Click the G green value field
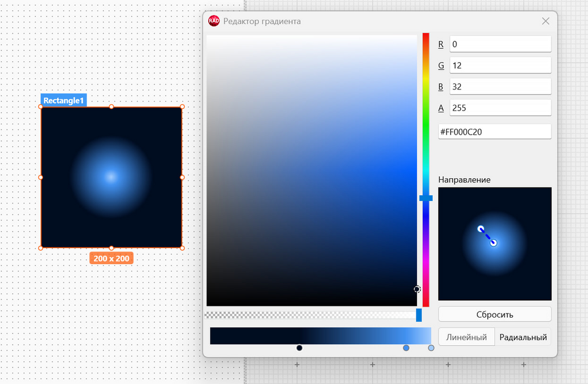 pyautogui.click(x=500, y=65)
